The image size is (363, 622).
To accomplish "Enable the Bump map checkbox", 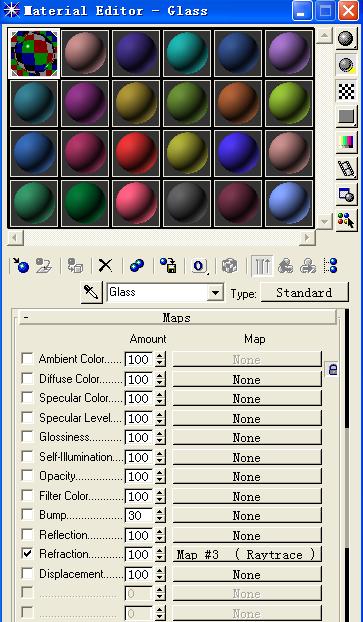I will pos(27,515).
